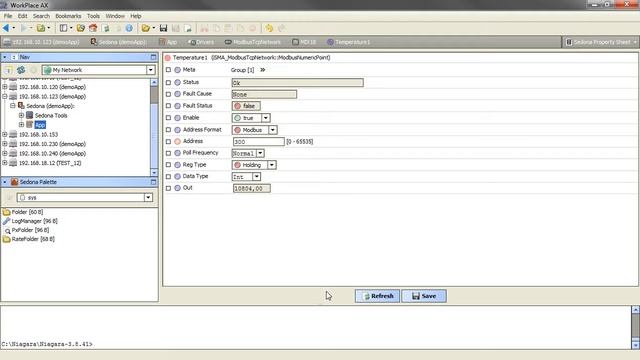Image resolution: width=640 pixels, height=360 pixels.
Task: Check the Meta property checkbox
Action: 168,70
